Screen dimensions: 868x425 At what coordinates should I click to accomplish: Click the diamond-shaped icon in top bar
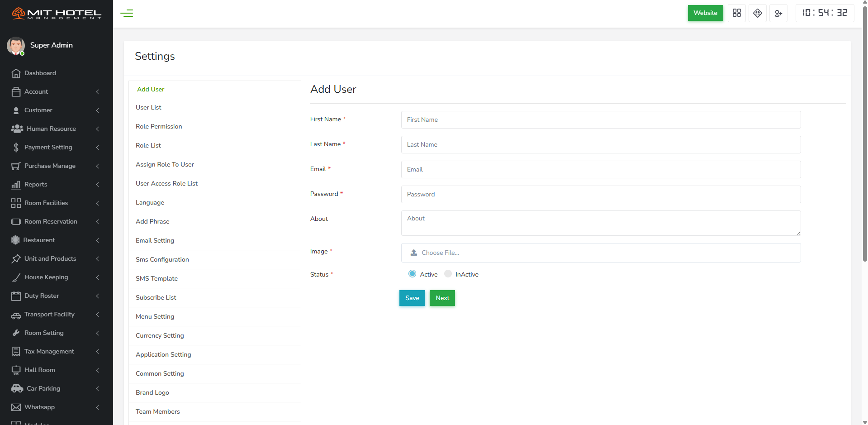click(758, 13)
